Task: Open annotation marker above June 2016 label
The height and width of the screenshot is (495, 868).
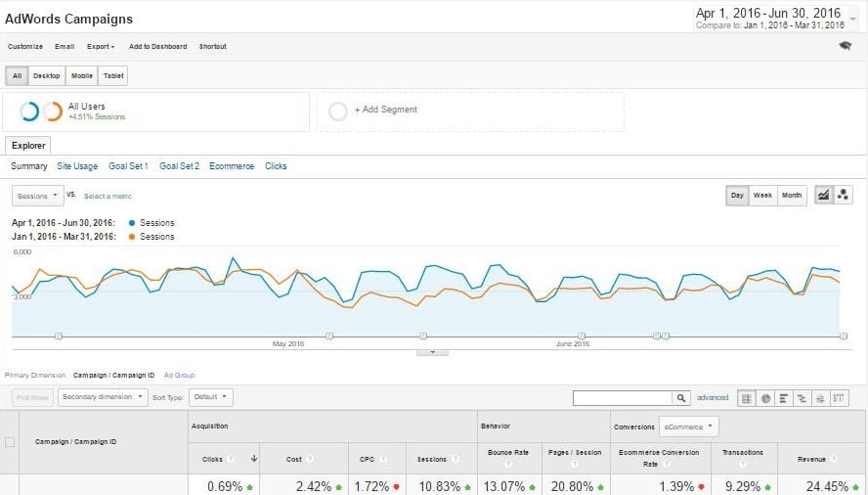Action: pyautogui.click(x=582, y=336)
